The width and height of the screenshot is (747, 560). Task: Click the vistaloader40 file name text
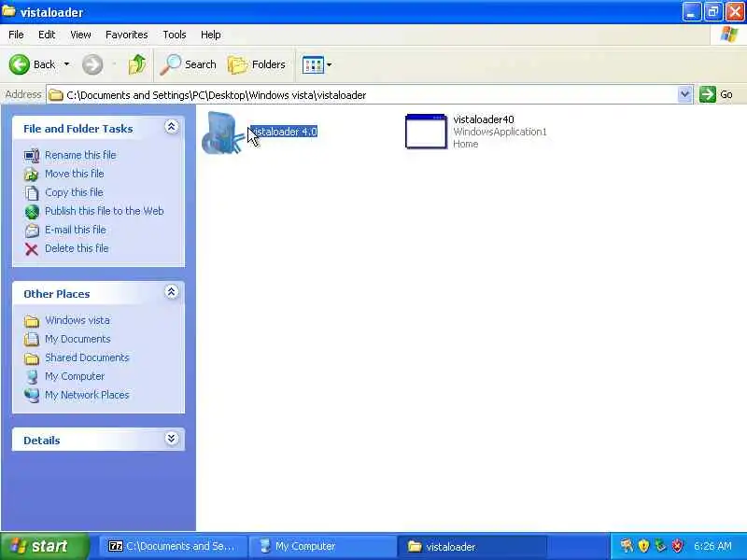(484, 119)
